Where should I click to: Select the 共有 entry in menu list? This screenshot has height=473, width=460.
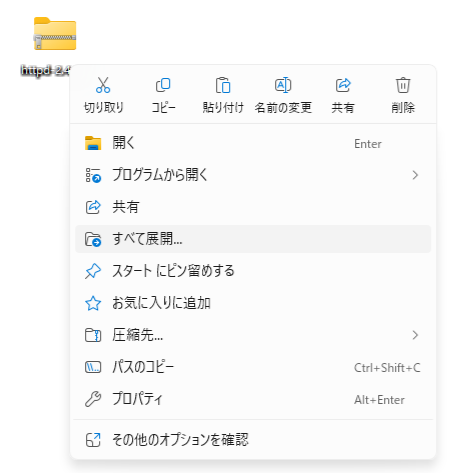(253, 207)
